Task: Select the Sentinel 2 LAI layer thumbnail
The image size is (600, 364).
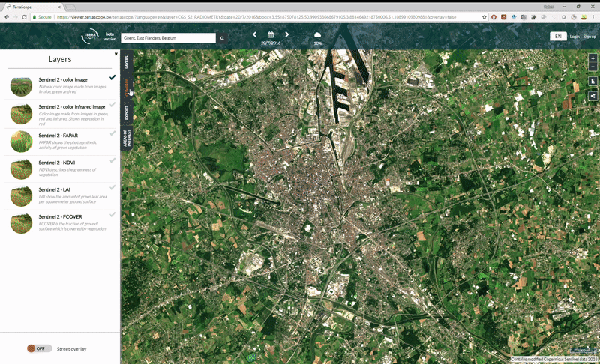Action: 20,195
